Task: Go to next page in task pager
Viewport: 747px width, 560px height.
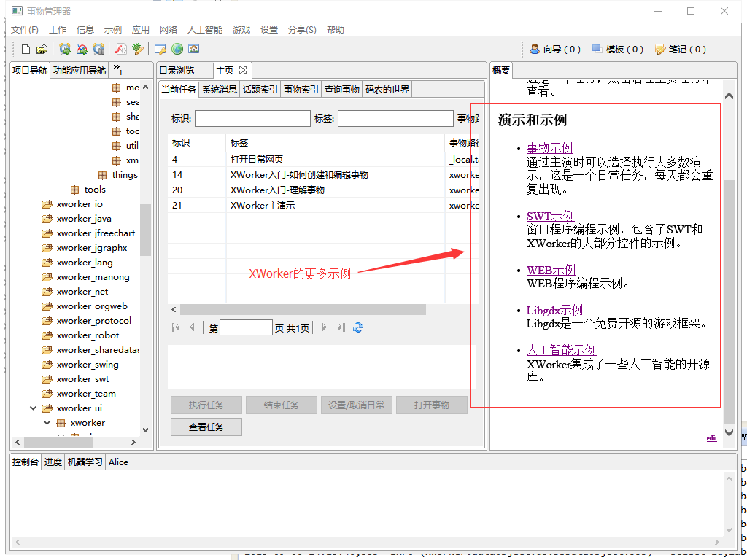Action: [x=325, y=327]
